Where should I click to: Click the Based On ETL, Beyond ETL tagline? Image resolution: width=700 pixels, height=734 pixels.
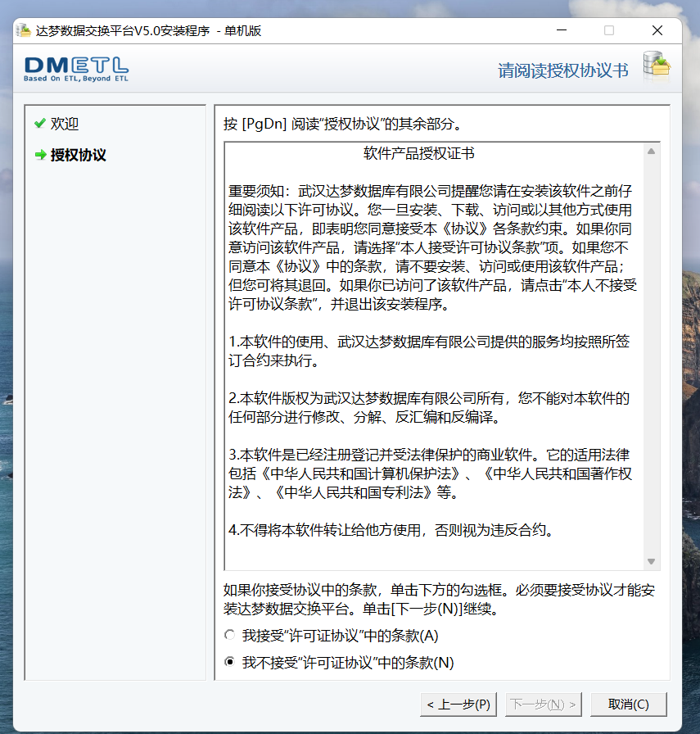coord(76,79)
